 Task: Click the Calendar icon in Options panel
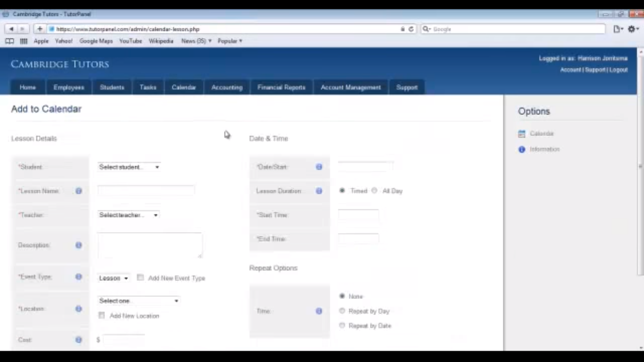point(522,134)
